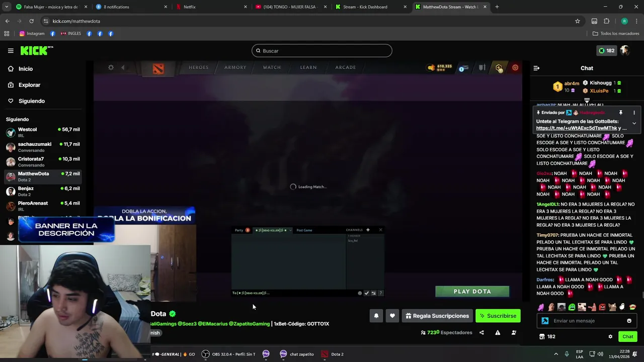Click the Suscribirse button
The height and width of the screenshot is (362, 644).
click(498, 316)
